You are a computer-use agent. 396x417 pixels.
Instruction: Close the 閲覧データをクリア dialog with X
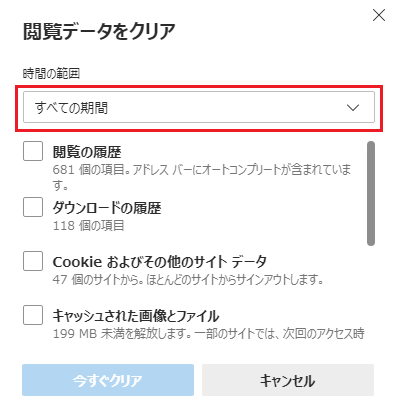[379, 15]
